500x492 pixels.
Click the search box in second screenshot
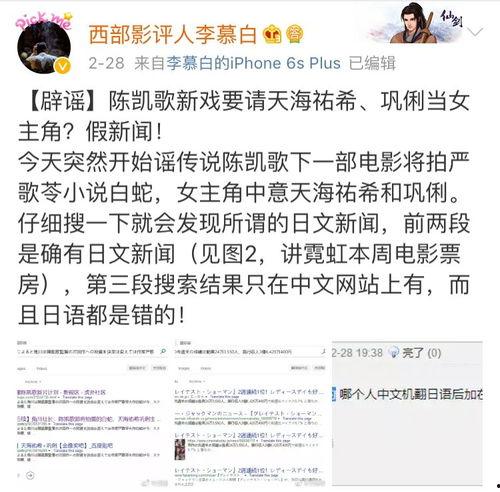[x=247, y=352]
